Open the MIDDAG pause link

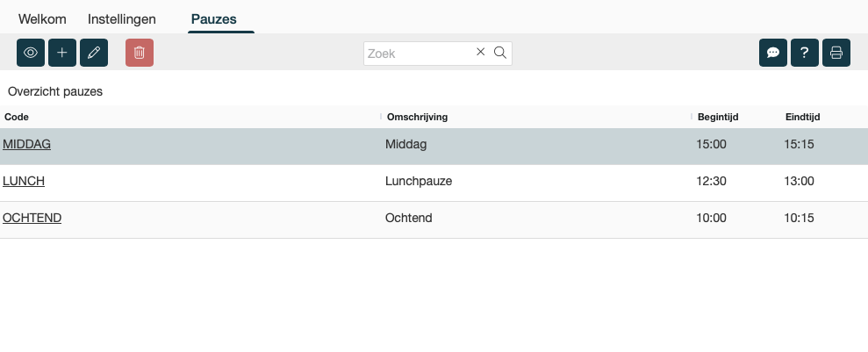tap(27, 145)
